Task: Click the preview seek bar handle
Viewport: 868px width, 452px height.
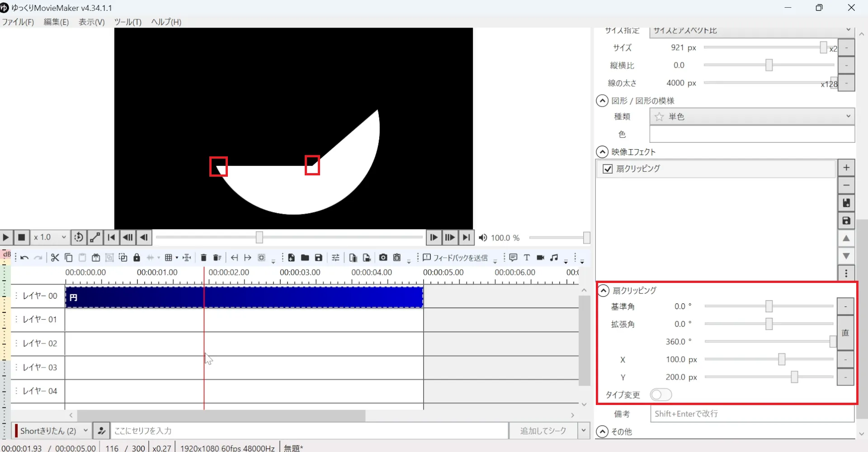Action: coord(259,237)
